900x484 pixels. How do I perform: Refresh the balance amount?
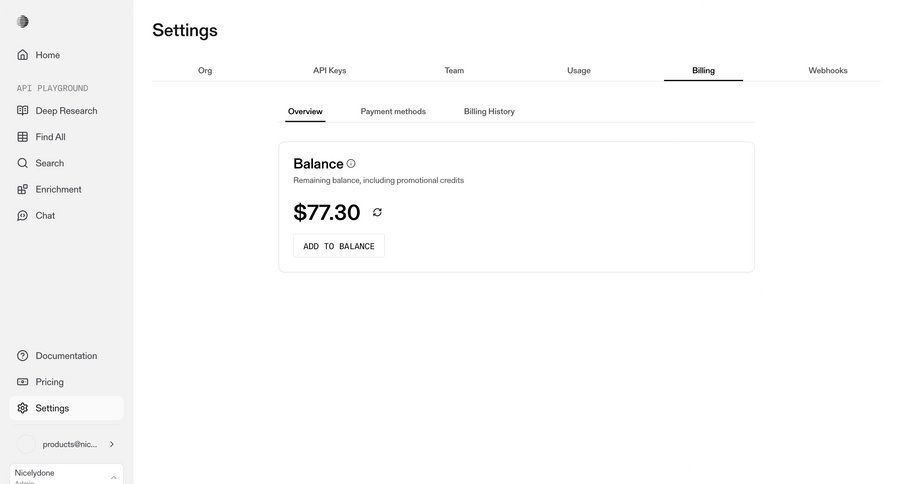click(x=377, y=212)
